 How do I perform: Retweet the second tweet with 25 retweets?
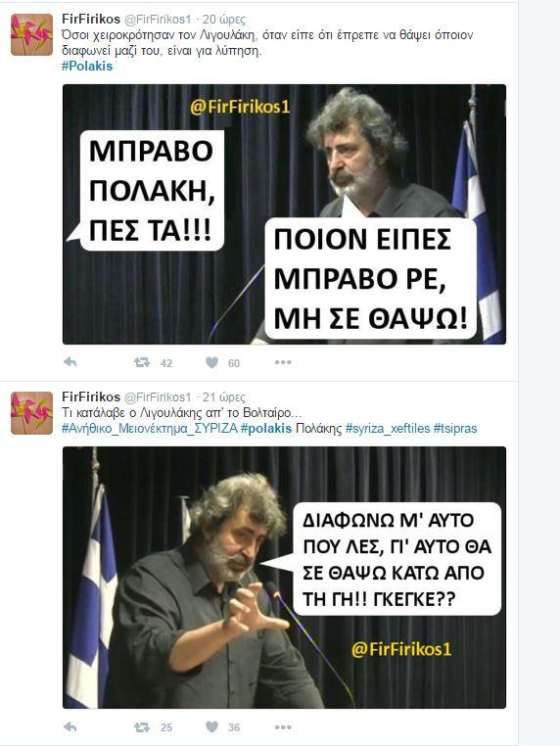tap(142, 727)
